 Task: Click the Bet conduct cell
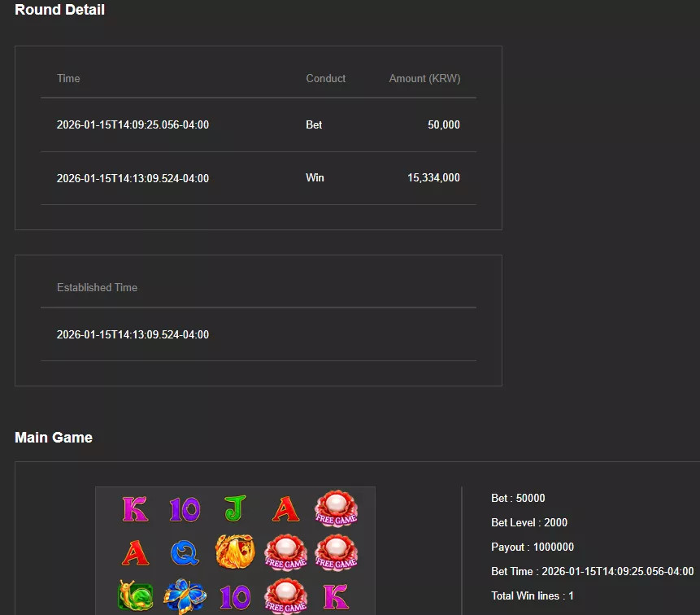pyautogui.click(x=314, y=124)
